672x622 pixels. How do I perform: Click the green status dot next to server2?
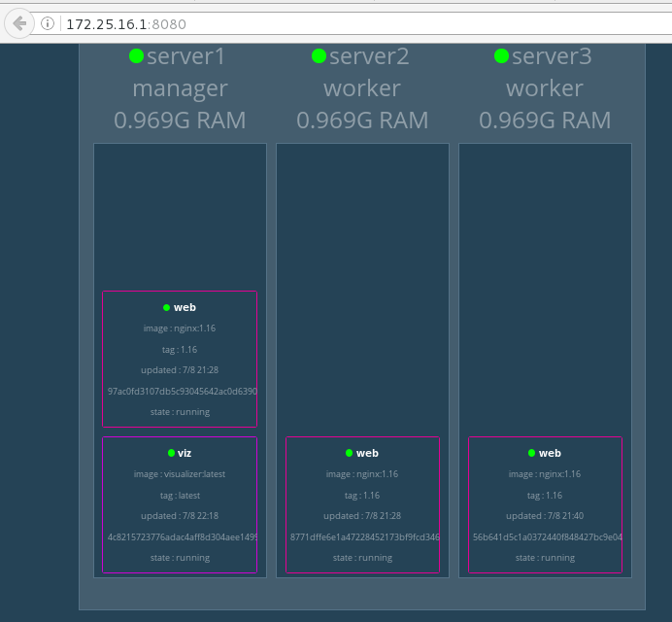tap(319, 56)
